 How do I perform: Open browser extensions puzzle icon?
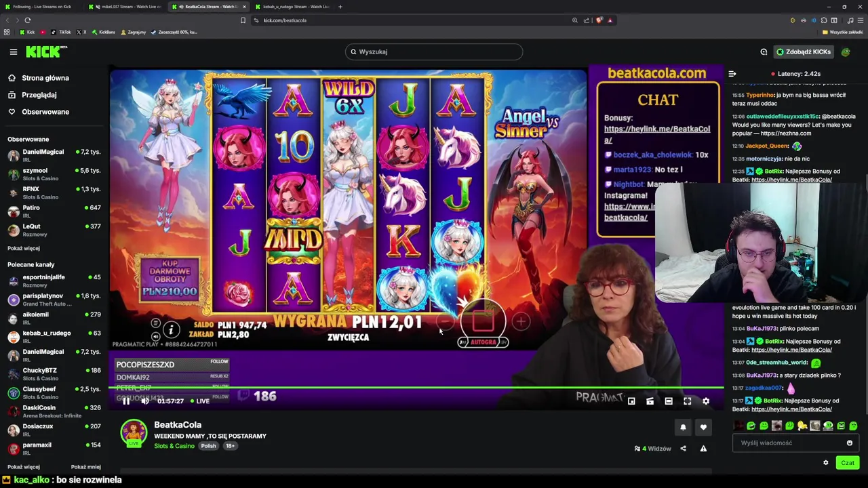click(x=824, y=20)
